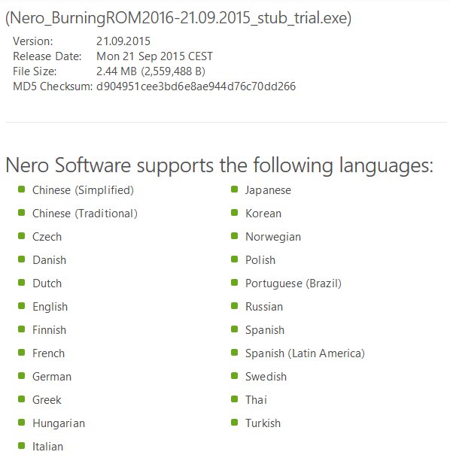
Task: Click Turkish in the language list
Action: click(263, 423)
